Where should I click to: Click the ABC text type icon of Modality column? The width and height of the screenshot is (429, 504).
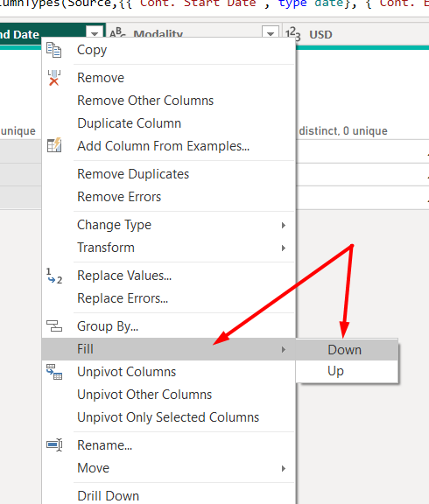tap(117, 32)
